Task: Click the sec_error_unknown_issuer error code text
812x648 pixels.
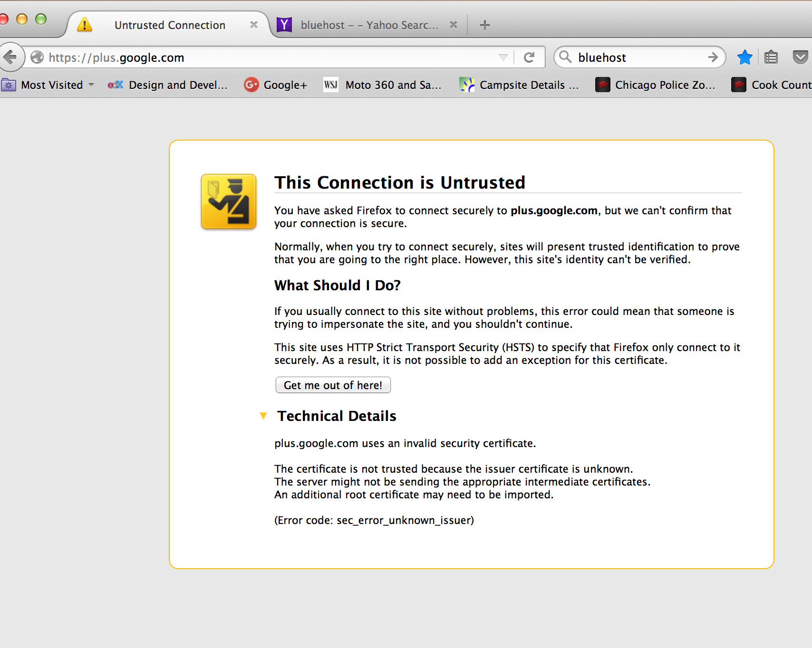Action: [404, 520]
